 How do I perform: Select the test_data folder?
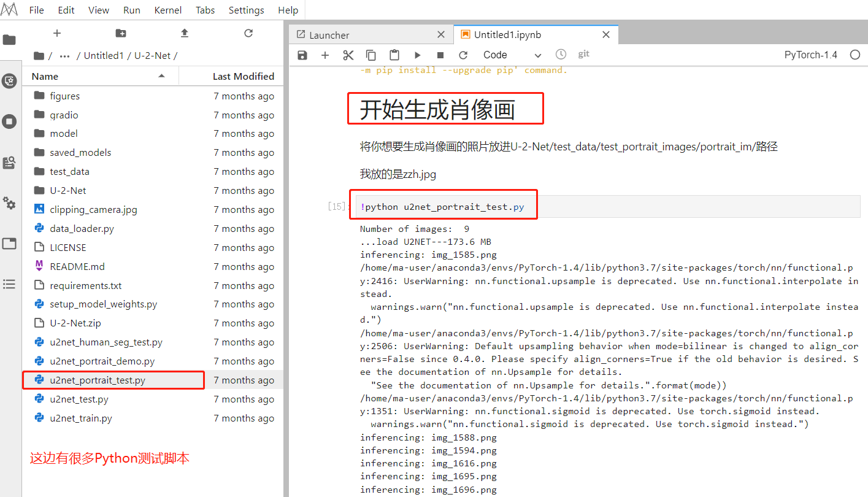(x=153, y=172)
